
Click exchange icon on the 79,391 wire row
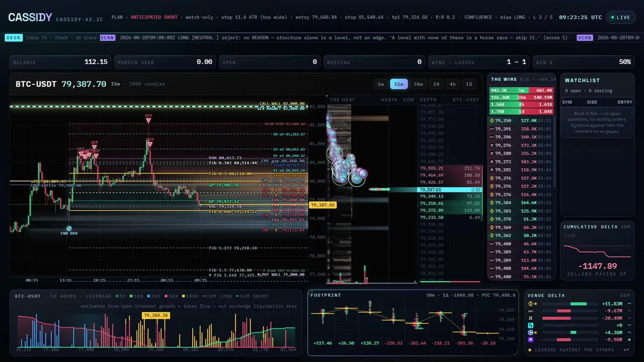click(492, 129)
